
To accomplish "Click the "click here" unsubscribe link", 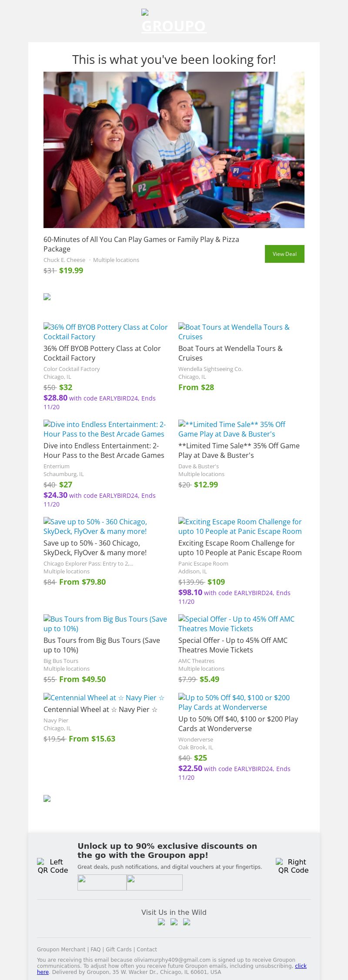I will pyautogui.click(x=301, y=966).
